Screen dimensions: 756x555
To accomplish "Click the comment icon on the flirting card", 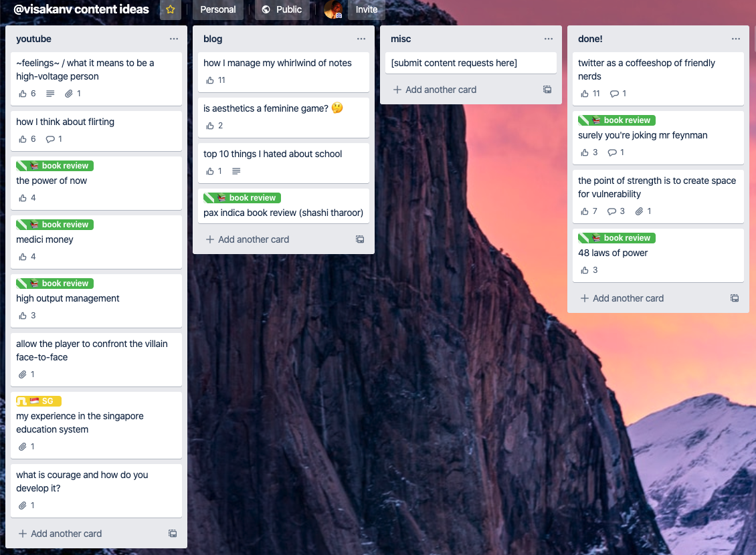I will [x=50, y=139].
